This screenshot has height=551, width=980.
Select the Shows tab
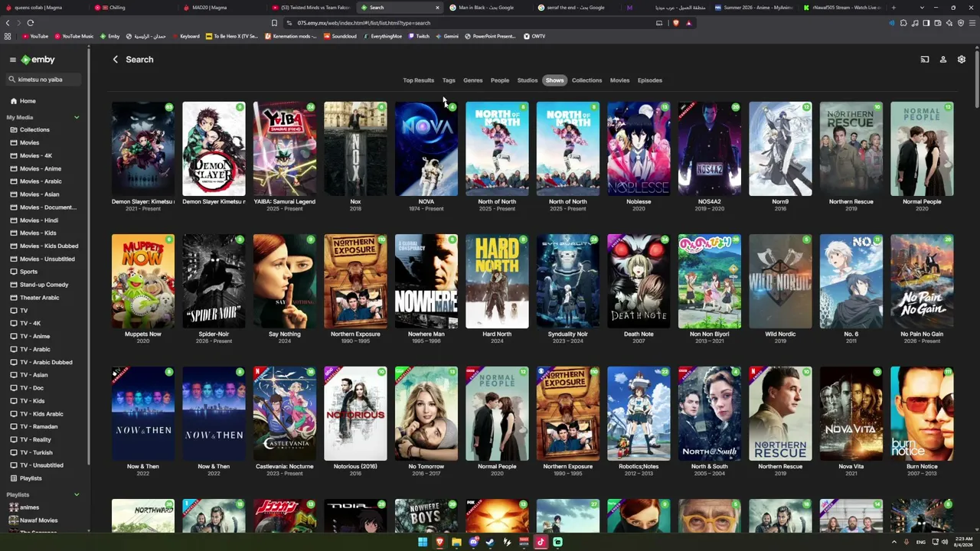554,80
